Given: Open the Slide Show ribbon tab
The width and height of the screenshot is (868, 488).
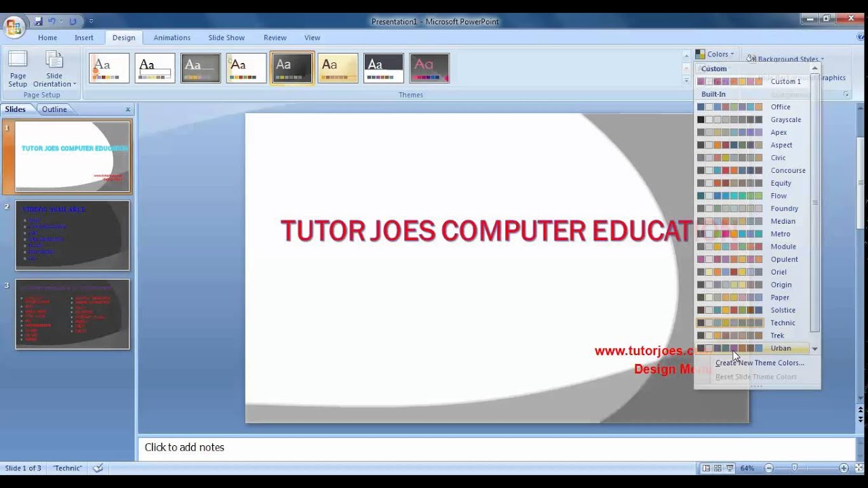Looking at the screenshot, I should (226, 38).
